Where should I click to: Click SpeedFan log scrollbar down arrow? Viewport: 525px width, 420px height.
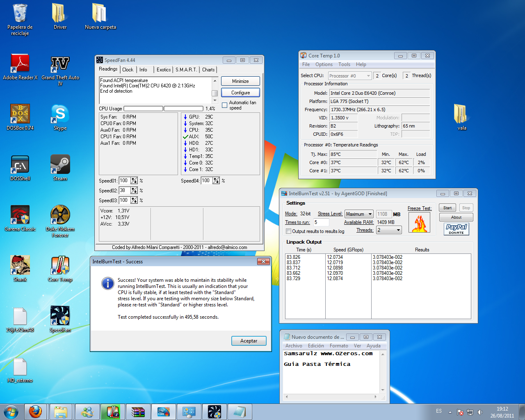tap(215, 100)
